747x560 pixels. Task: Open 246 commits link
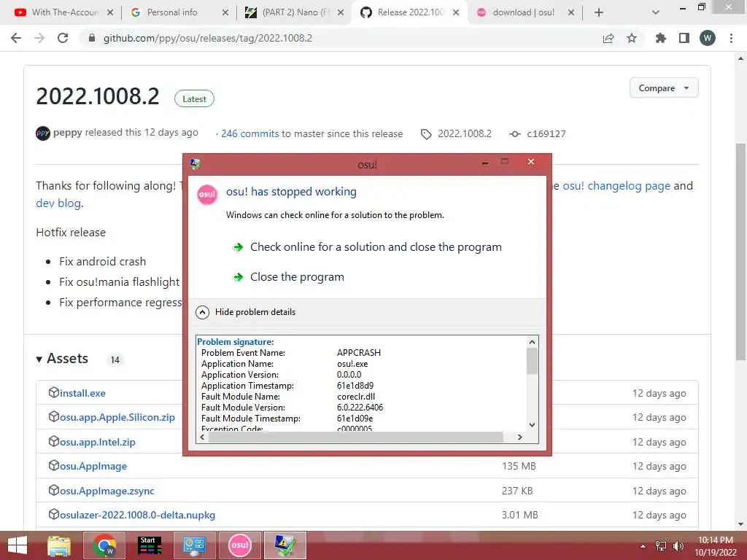point(249,134)
